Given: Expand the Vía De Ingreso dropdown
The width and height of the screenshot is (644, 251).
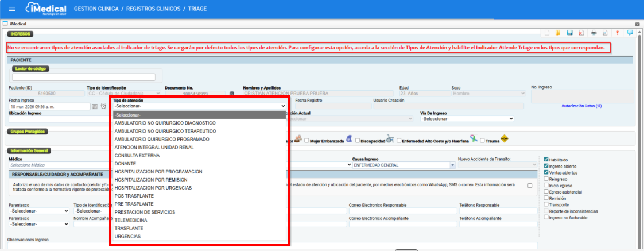Looking at the screenshot, I should pos(466,119).
